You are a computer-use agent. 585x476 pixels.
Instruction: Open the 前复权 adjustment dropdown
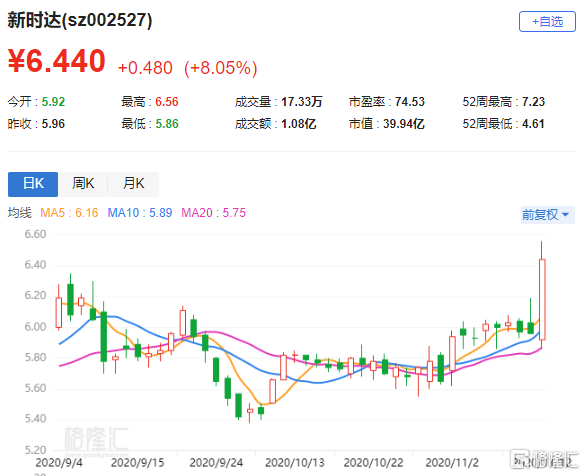point(548,215)
